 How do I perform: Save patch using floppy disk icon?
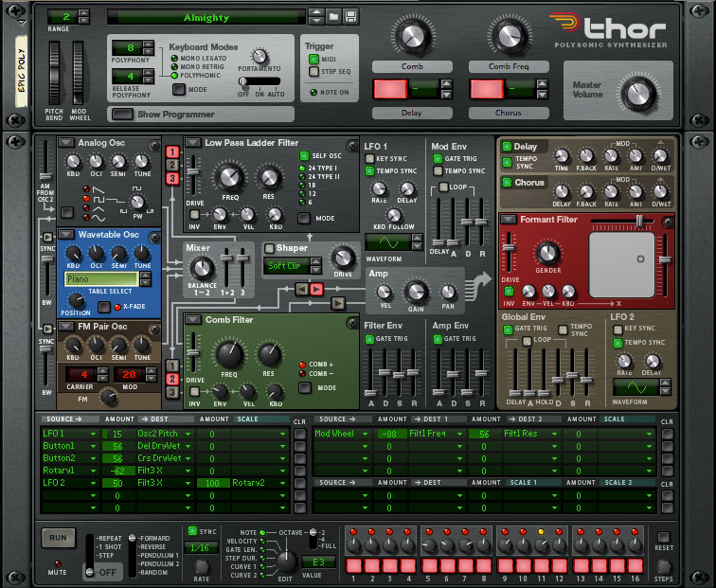350,17
